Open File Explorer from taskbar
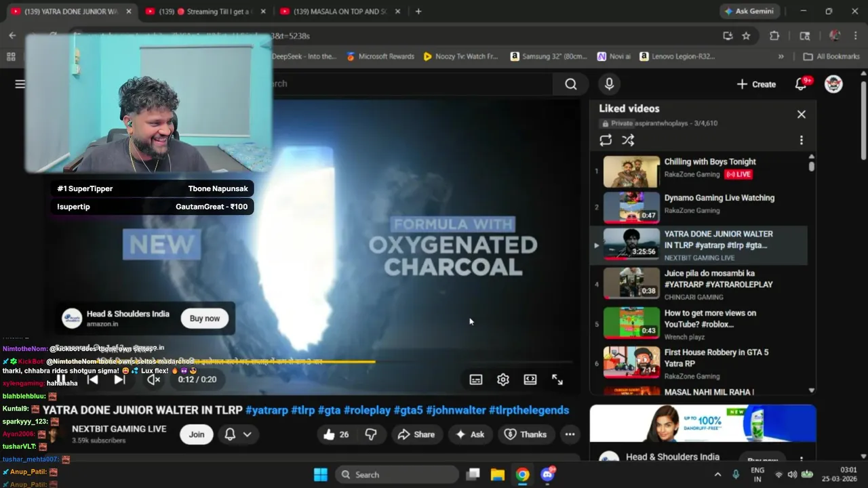The width and height of the screenshot is (868, 488). (x=498, y=474)
